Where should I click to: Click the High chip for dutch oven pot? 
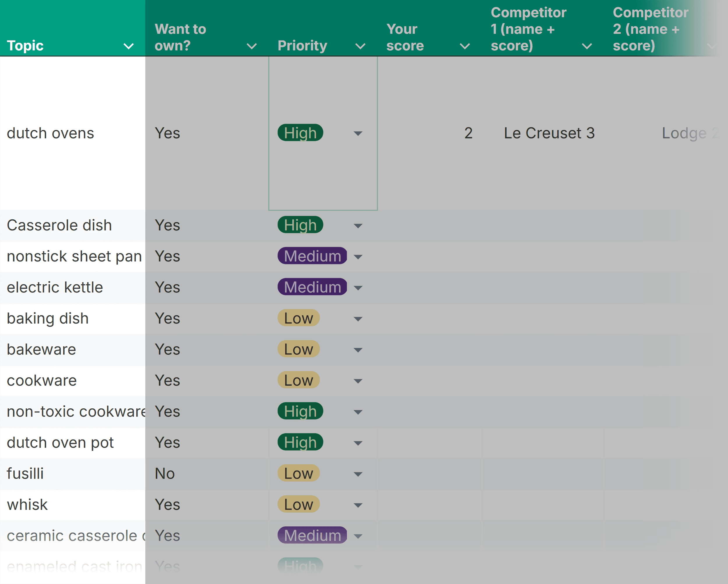[x=300, y=442]
